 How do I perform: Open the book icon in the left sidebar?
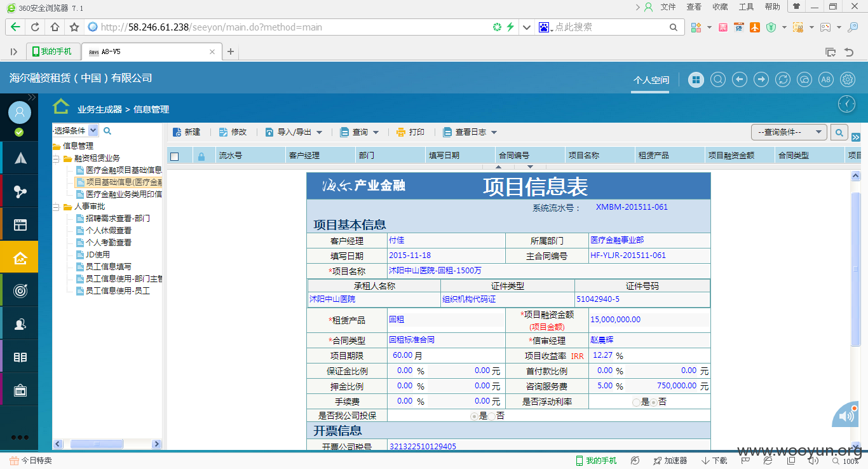point(20,357)
